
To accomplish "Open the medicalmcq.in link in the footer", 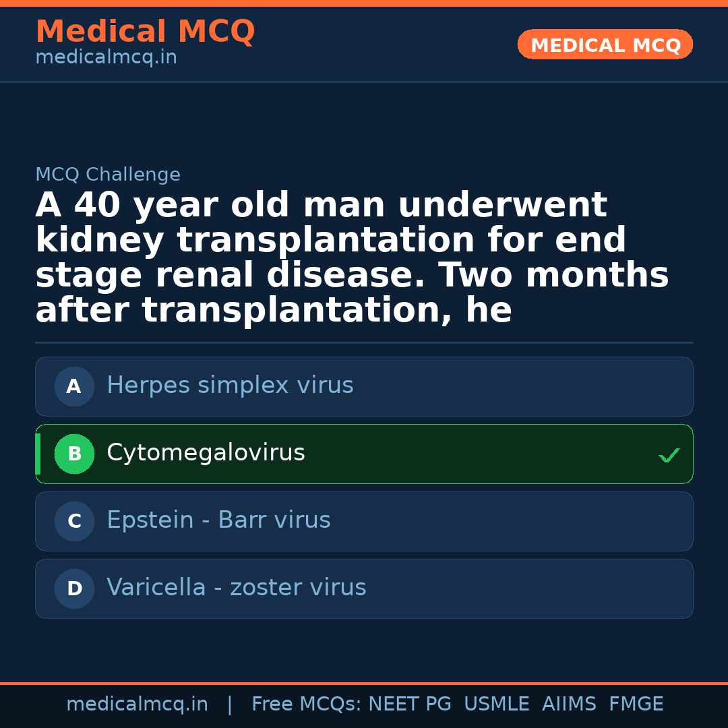I will tap(137, 704).
